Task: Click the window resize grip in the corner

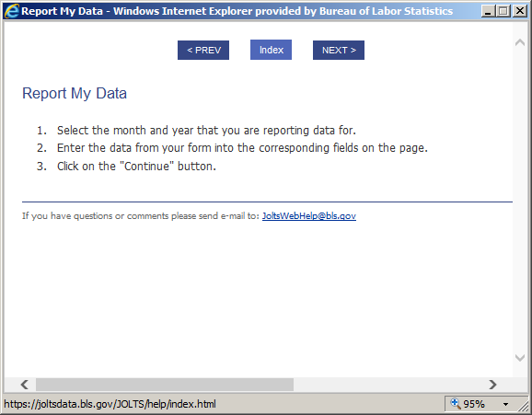Action: 525,406
